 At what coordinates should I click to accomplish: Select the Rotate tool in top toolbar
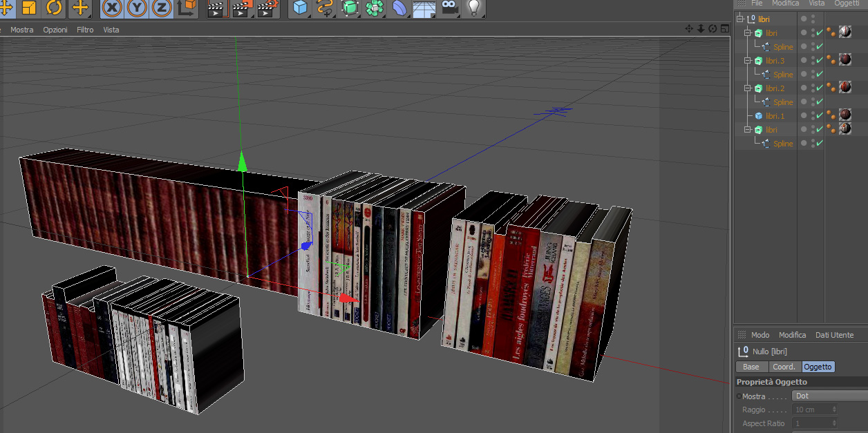55,8
